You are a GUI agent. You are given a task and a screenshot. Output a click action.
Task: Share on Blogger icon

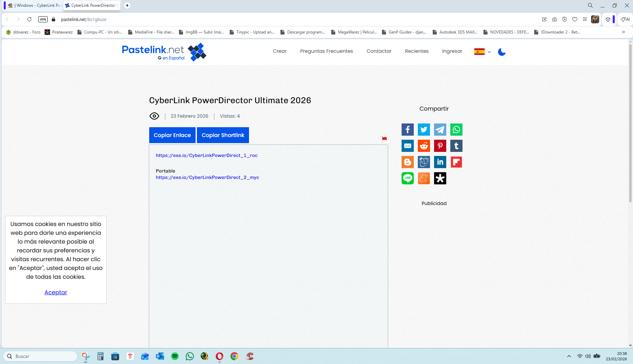[407, 162]
